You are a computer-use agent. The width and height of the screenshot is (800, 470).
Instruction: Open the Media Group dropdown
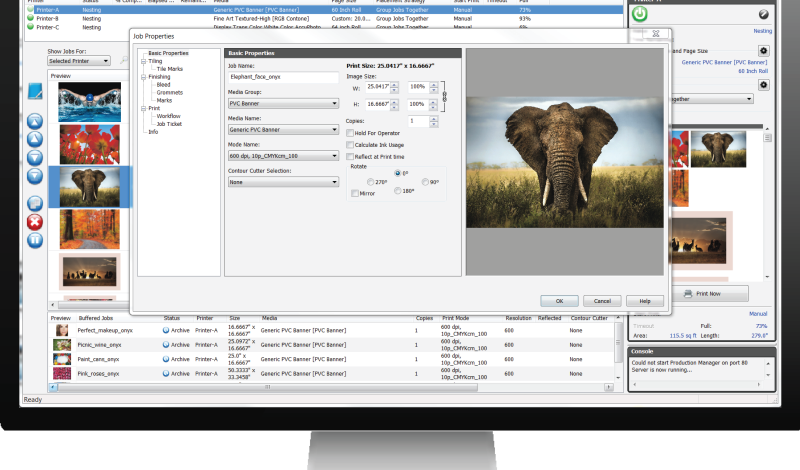tap(283, 103)
